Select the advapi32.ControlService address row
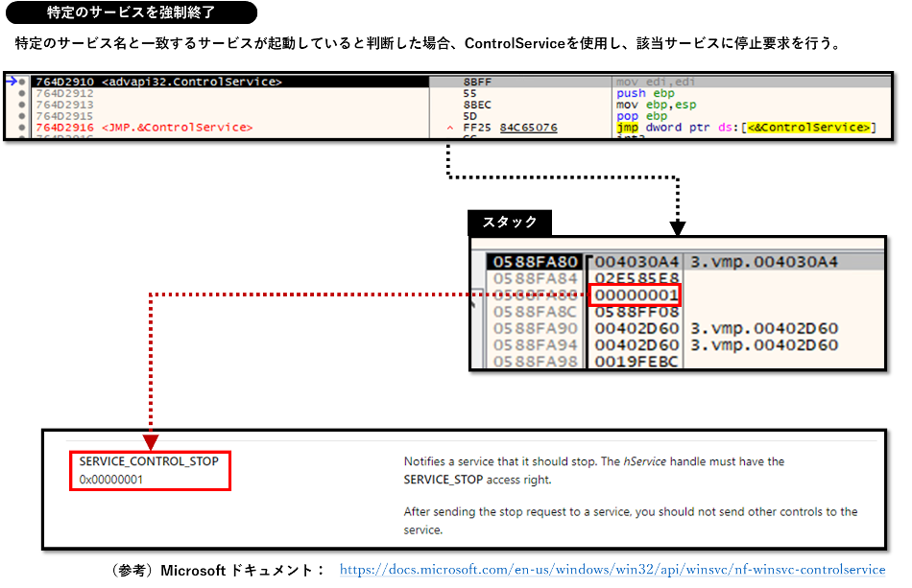Screen dimensions: 912x588 coord(158,82)
